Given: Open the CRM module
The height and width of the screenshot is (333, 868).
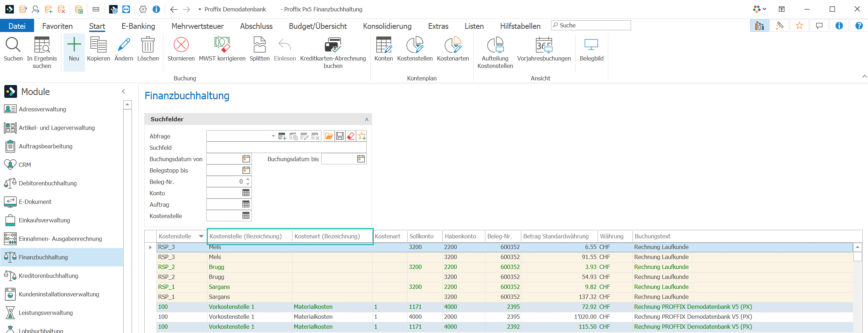Looking at the screenshot, I should click(62, 165).
